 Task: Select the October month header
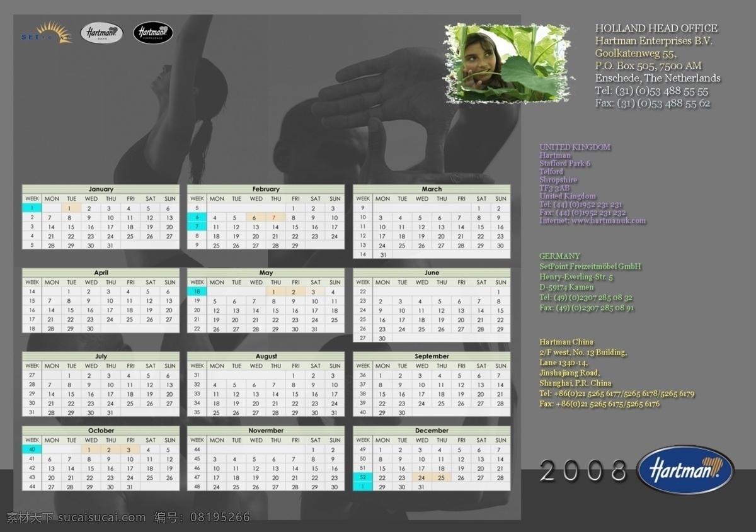pos(101,431)
